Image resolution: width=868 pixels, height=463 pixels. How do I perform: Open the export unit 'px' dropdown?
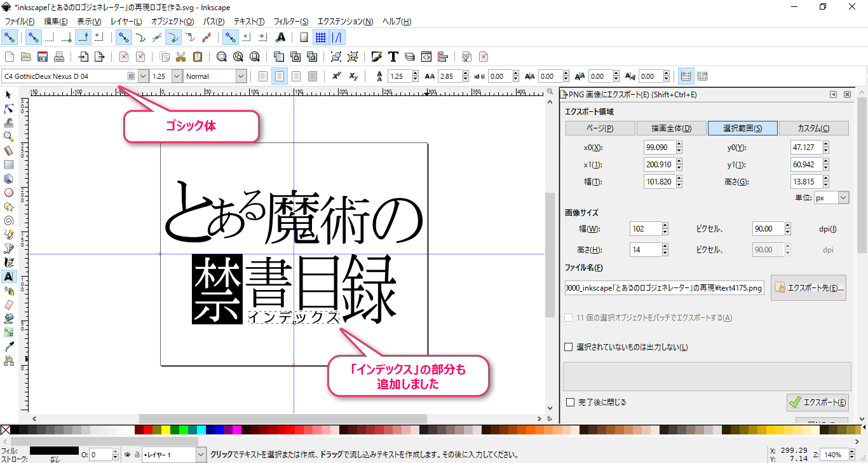(x=843, y=198)
